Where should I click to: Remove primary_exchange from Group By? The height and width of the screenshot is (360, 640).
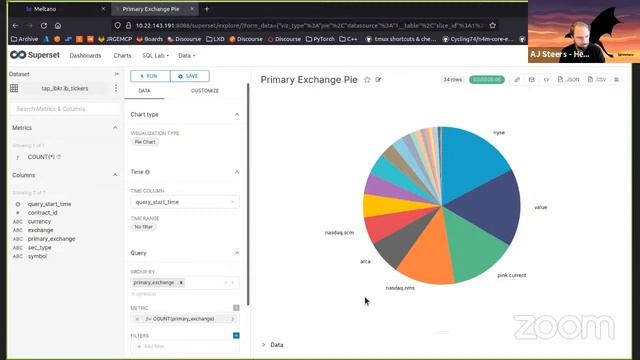pyautogui.click(x=181, y=282)
